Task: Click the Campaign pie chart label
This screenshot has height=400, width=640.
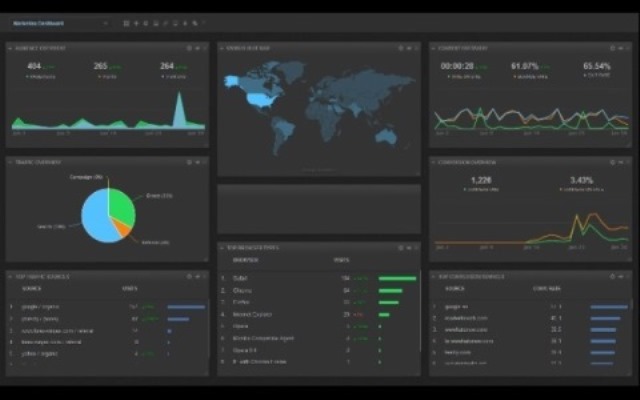Action: click(x=86, y=177)
